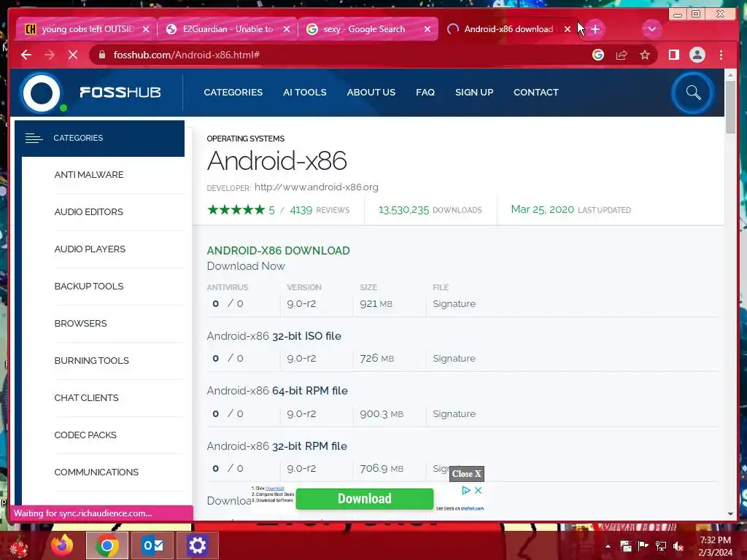Viewport: 747px width, 560px height.
Task: Open Outlook from the taskbar
Action: tap(152, 545)
